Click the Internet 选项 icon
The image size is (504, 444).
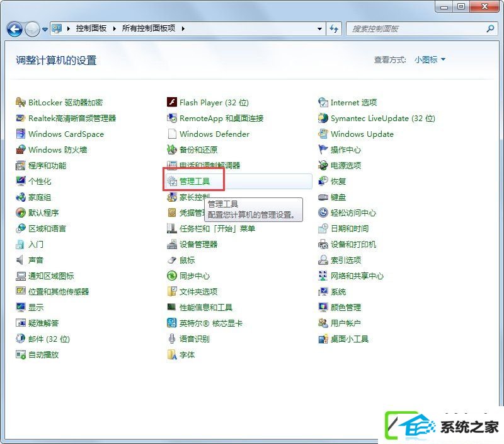click(323, 102)
